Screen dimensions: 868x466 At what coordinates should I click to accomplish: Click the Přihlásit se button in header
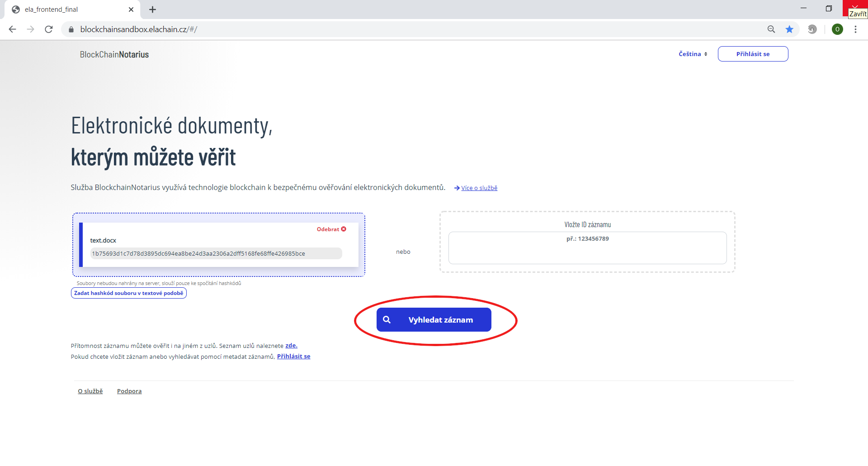[753, 54]
